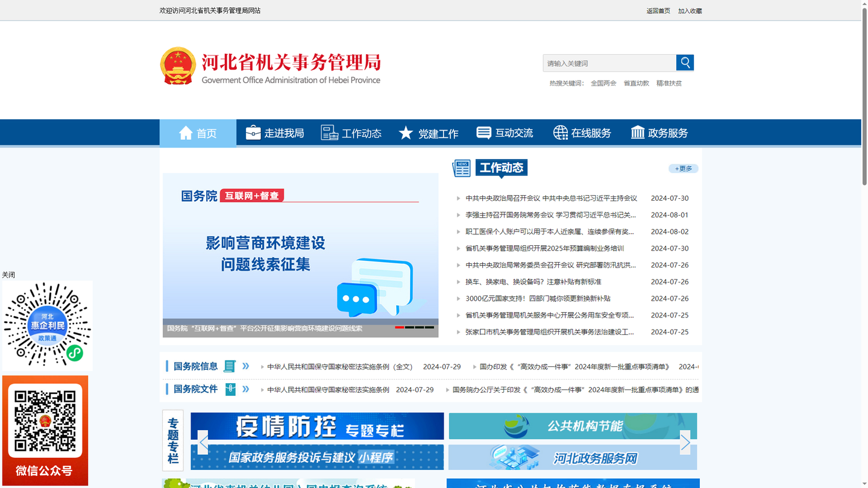Click the +更多 button
The width and height of the screenshot is (868, 488).
click(684, 169)
